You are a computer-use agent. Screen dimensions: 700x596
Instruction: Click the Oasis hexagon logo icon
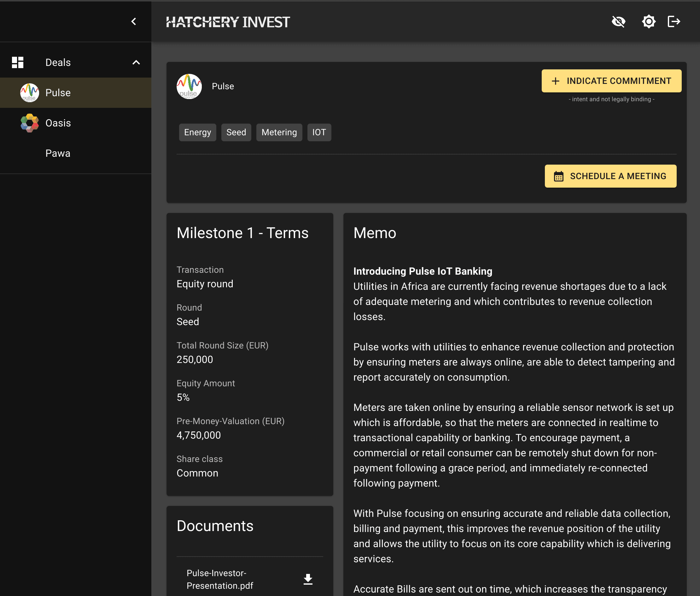point(29,123)
